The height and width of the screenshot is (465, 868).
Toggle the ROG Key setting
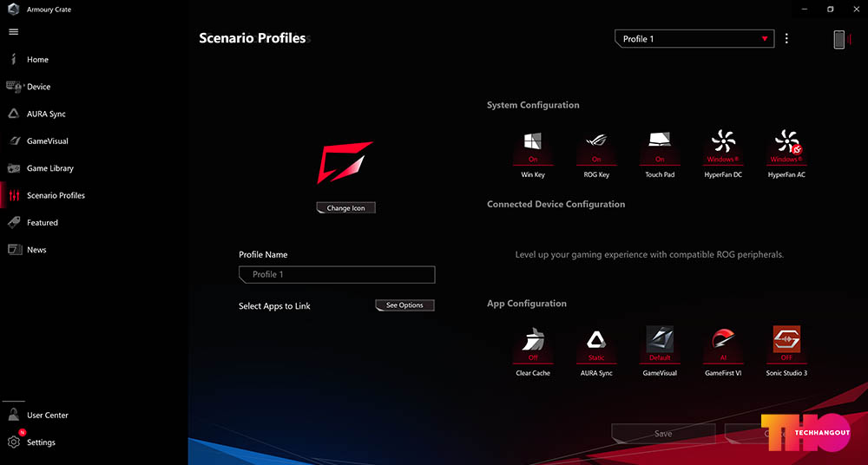tap(596, 154)
